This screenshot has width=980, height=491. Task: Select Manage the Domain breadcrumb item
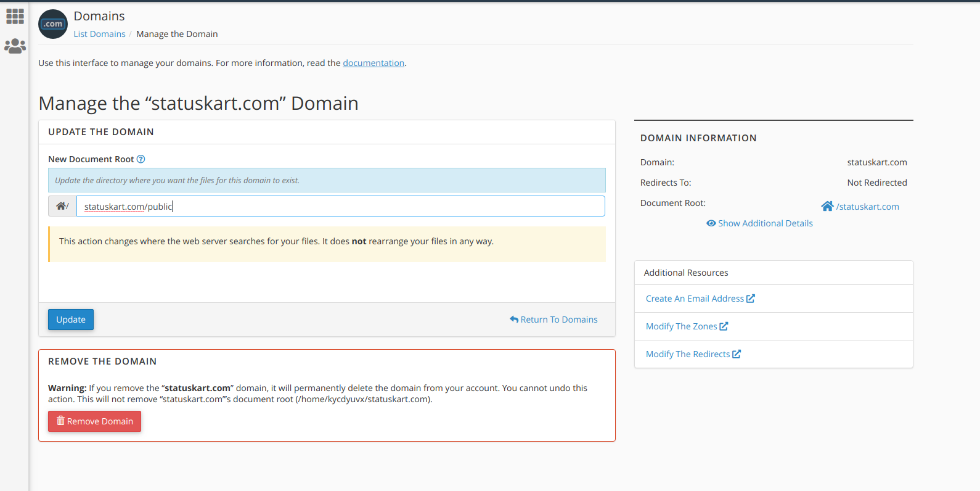pos(177,34)
